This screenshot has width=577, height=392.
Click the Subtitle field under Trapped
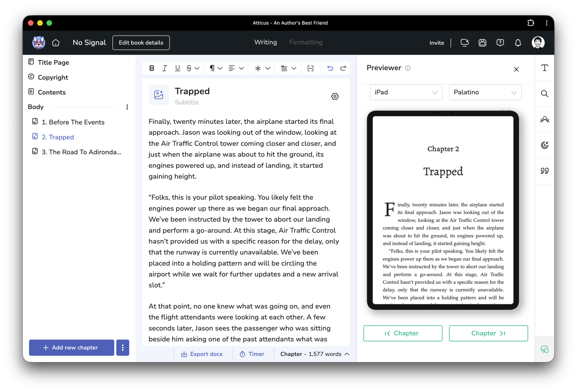pyautogui.click(x=187, y=102)
